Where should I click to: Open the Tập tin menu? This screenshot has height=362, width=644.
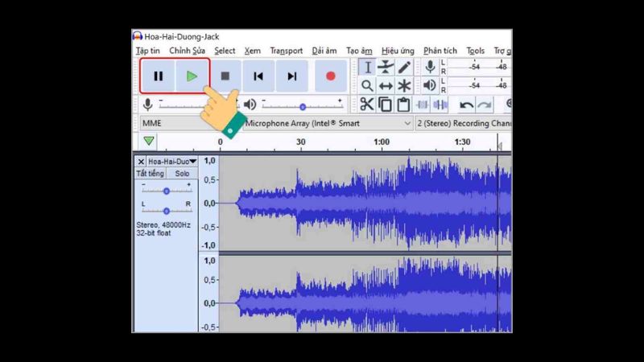tap(148, 51)
